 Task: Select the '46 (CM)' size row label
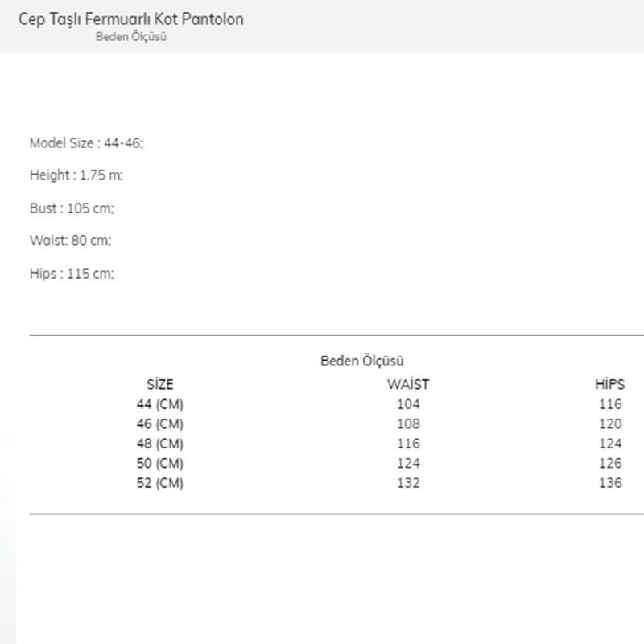(160, 424)
